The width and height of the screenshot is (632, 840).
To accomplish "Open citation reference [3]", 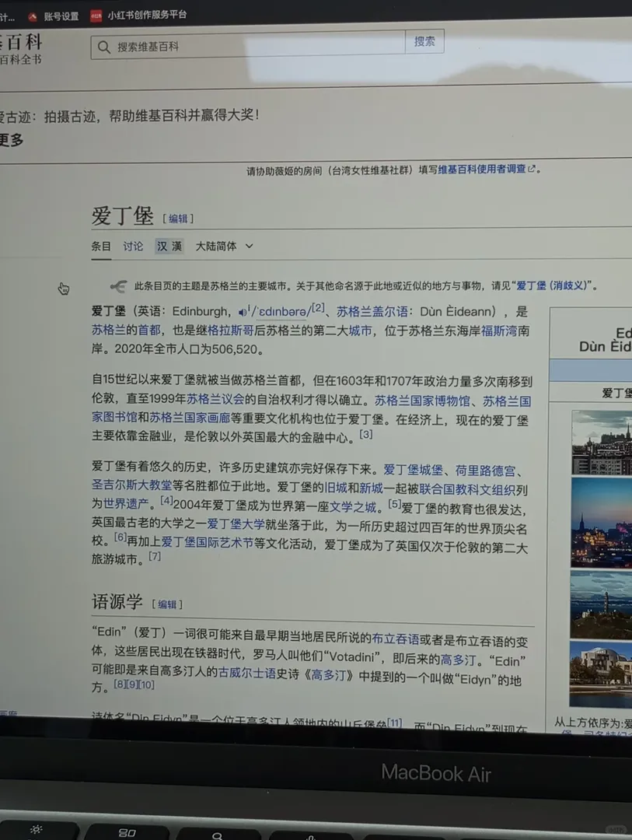I will [x=366, y=434].
